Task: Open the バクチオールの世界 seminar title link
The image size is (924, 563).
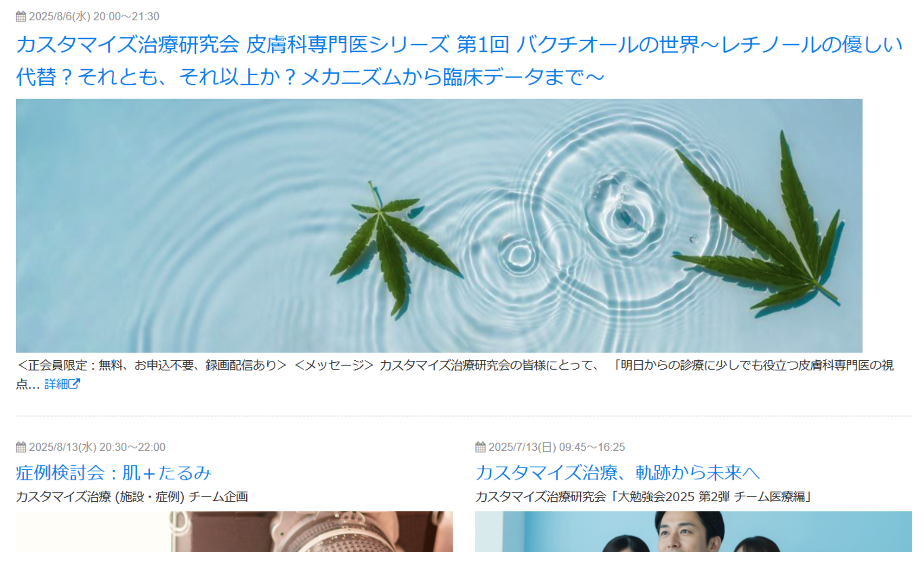Action: [459, 60]
